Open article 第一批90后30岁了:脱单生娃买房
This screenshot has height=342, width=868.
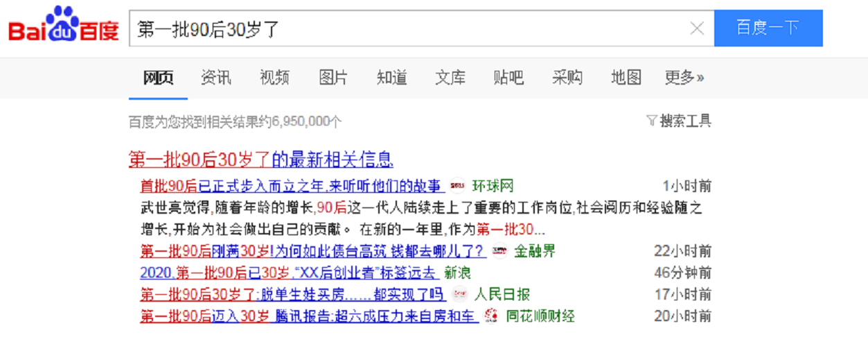point(292,294)
